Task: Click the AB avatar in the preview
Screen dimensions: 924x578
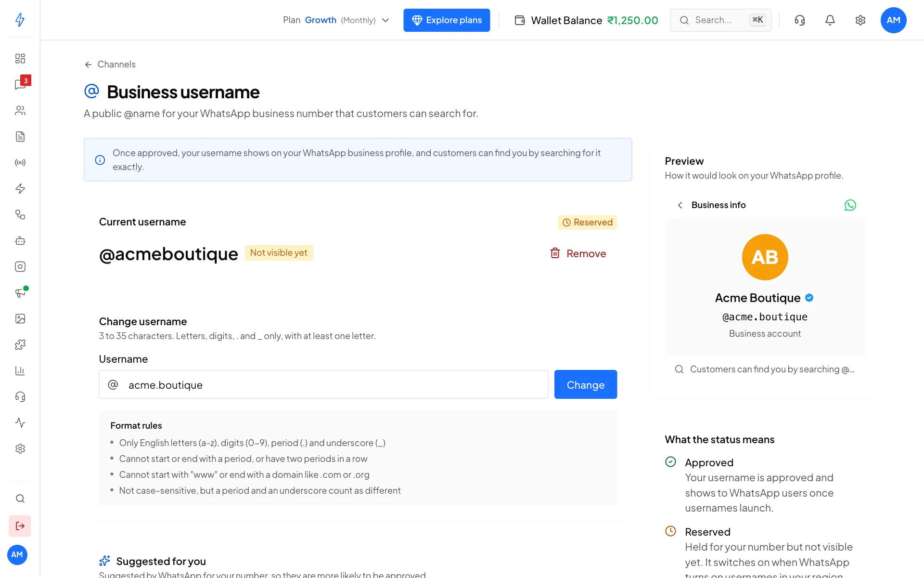Action: (x=765, y=257)
